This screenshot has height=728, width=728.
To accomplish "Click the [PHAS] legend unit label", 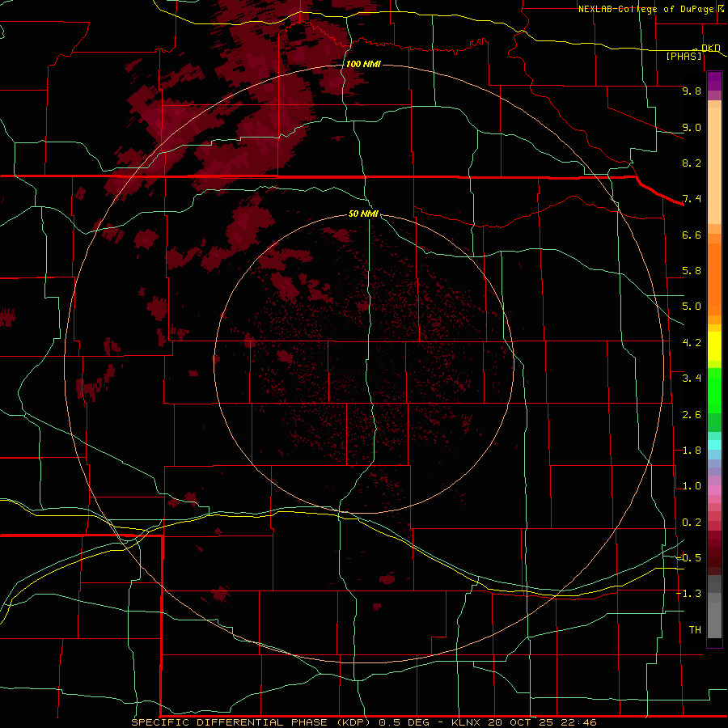I will (684, 56).
